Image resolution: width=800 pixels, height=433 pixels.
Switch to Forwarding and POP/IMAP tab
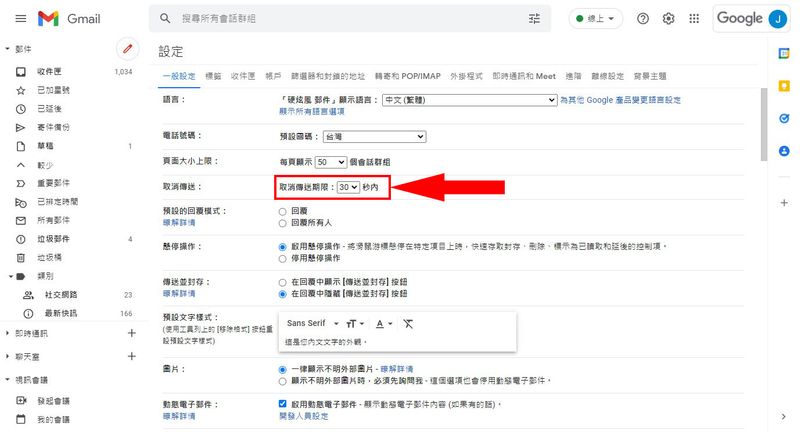pyautogui.click(x=408, y=76)
